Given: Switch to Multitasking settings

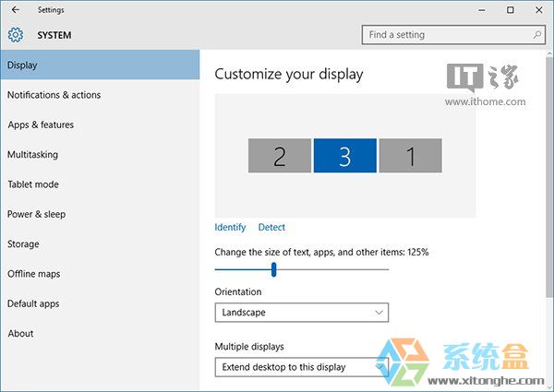Looking at the screenshot, I should coord(32,155).
